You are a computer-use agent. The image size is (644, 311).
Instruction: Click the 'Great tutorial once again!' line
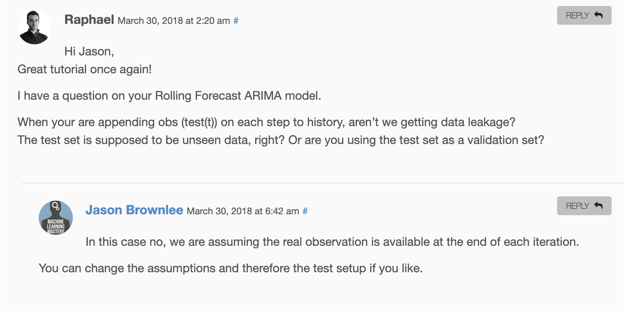click(84, 69)
